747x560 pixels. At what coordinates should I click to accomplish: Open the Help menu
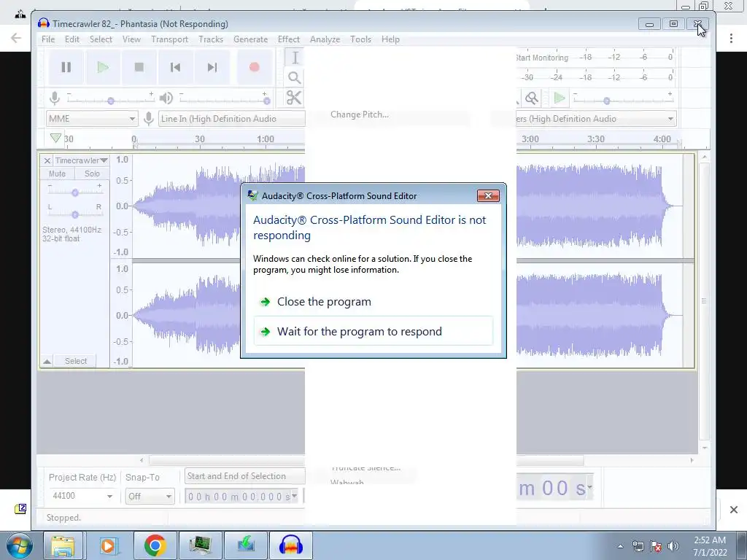(390, 39)
